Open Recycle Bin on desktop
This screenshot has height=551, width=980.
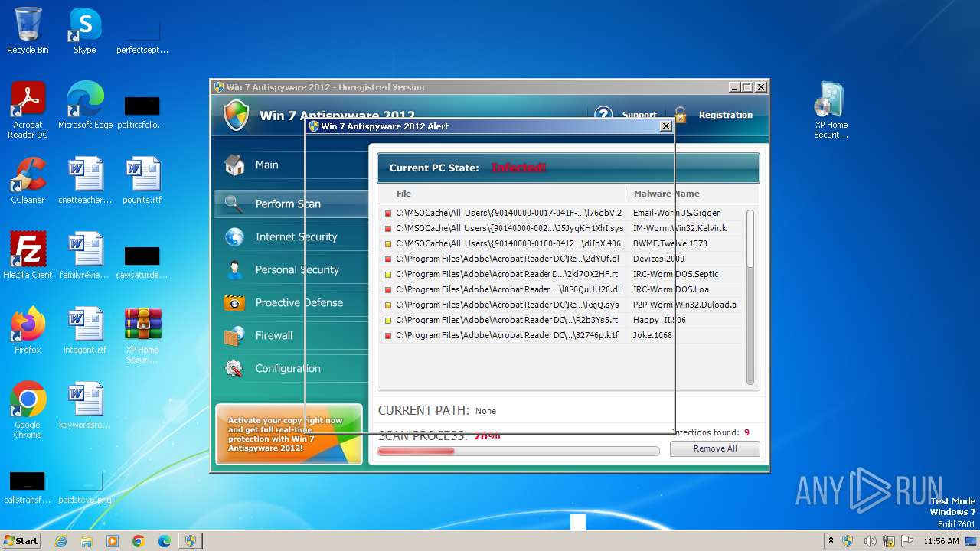[x=28, y=31]
